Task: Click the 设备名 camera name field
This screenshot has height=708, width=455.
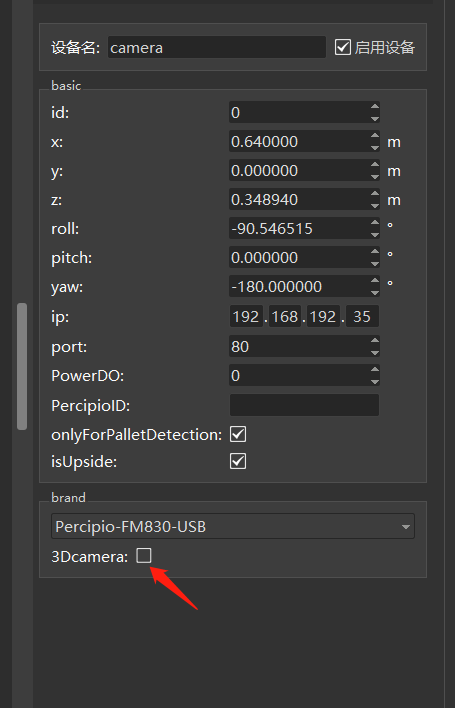Action: point(217,47)
